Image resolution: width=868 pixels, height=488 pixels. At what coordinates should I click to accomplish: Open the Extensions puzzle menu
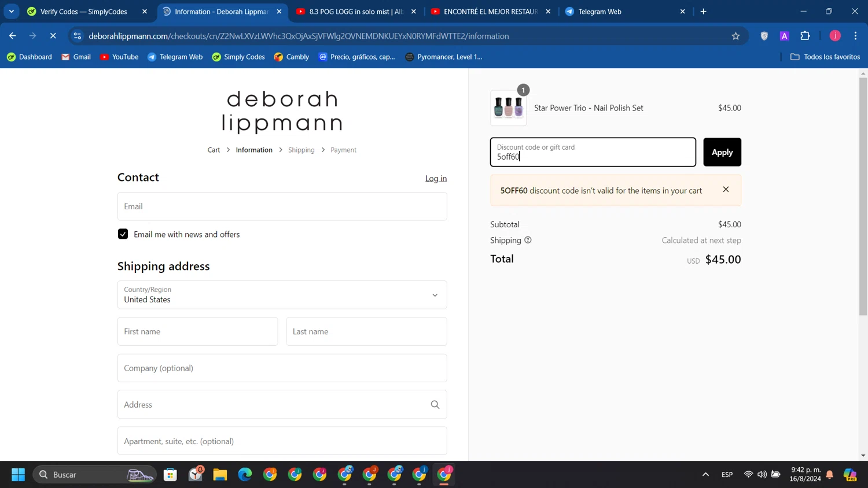click(x=805, y=36)
